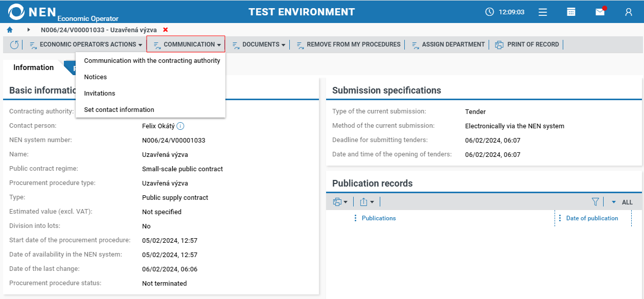The image size is (644, 299).
Task: Click info icon next to Felix Okátý
Action: click(180, 126)
